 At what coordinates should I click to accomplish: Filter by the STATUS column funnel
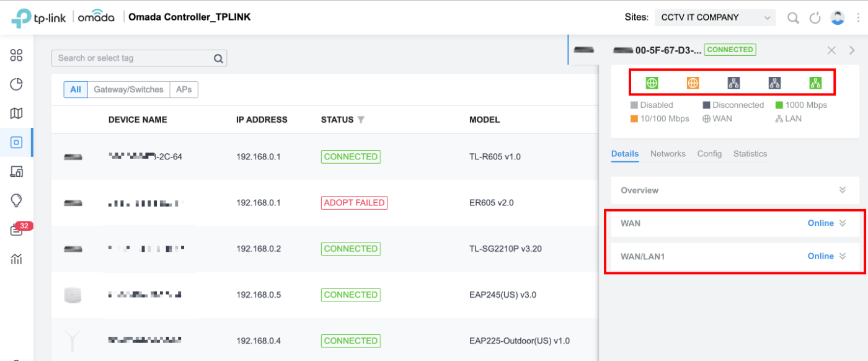pos(361,120)
